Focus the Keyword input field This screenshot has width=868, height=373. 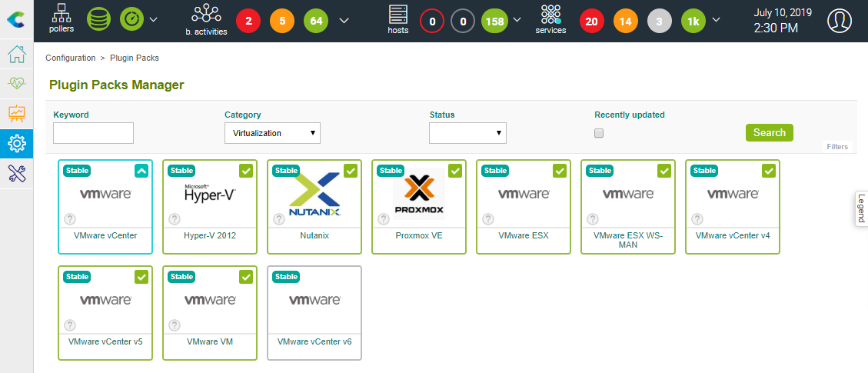[94, 133]
